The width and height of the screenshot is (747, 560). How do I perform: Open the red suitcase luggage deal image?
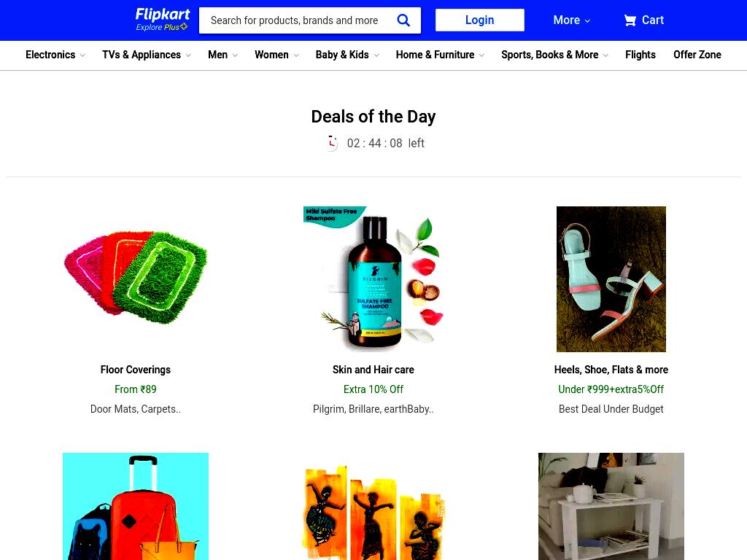135,506
